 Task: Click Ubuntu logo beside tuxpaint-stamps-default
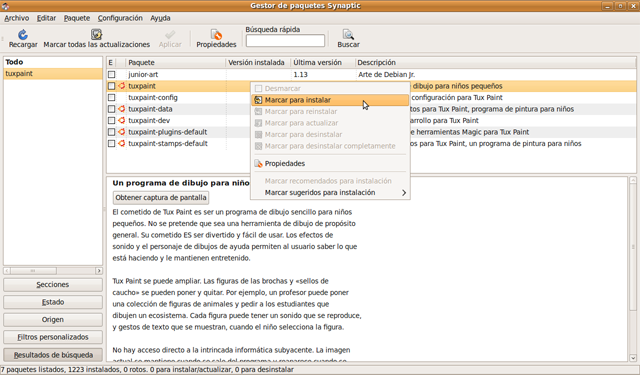click(x=121, y=143)
